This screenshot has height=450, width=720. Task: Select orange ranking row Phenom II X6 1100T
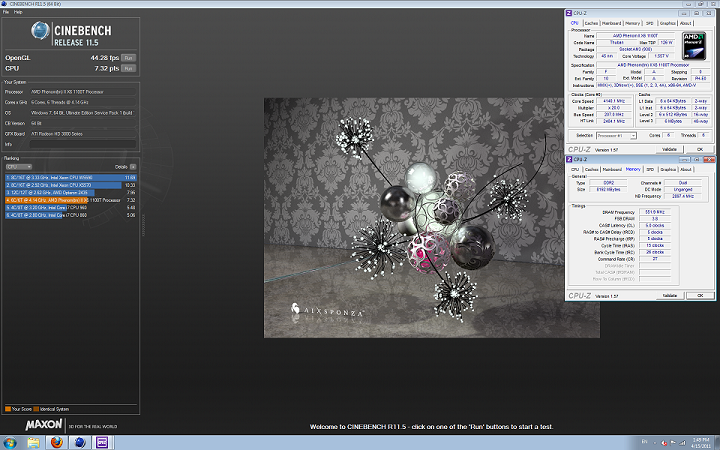point(71,200)
